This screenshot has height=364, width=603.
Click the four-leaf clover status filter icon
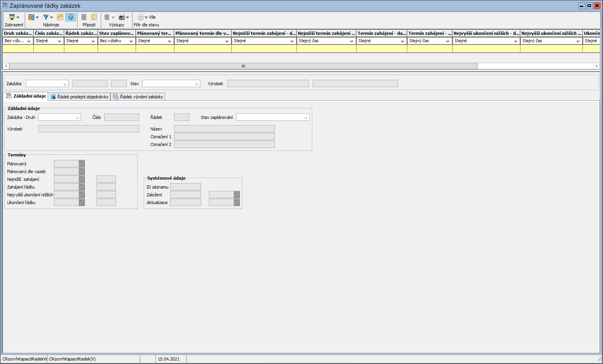click(140, 17)
